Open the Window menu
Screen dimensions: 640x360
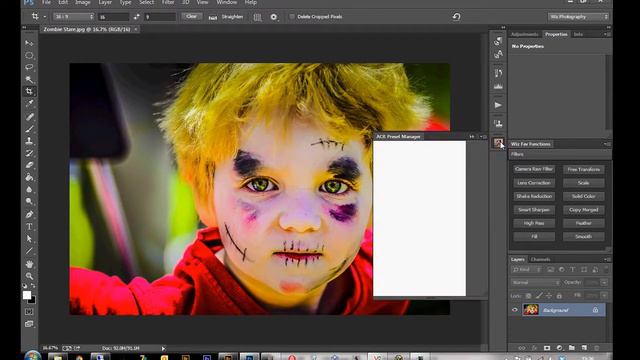click(227, 2)
